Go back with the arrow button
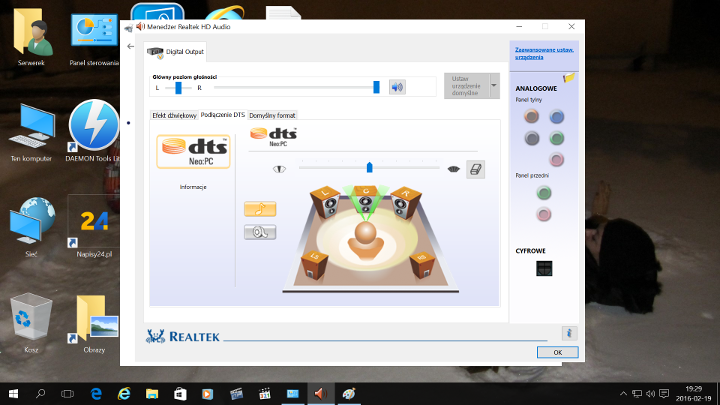720x405 pixels. [131, 46]
